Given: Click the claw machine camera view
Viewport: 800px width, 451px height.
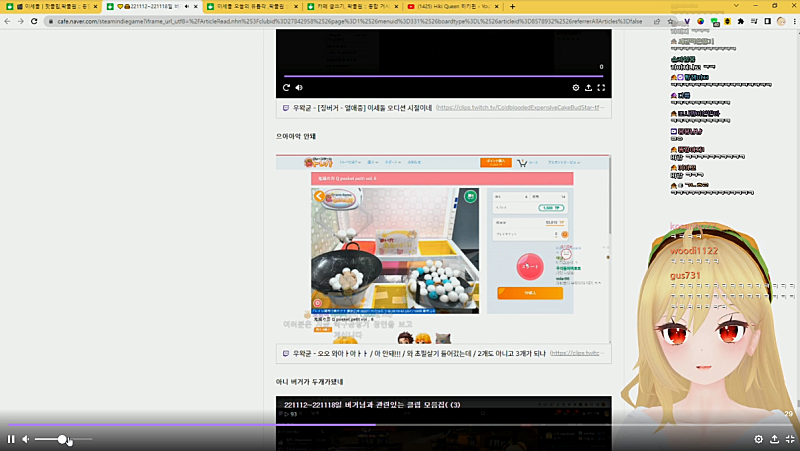Looking at the screenshot, I should (395, 250).
